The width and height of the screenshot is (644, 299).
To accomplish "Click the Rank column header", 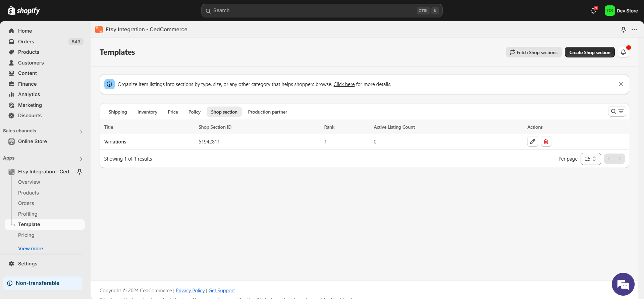I will 329,127.
